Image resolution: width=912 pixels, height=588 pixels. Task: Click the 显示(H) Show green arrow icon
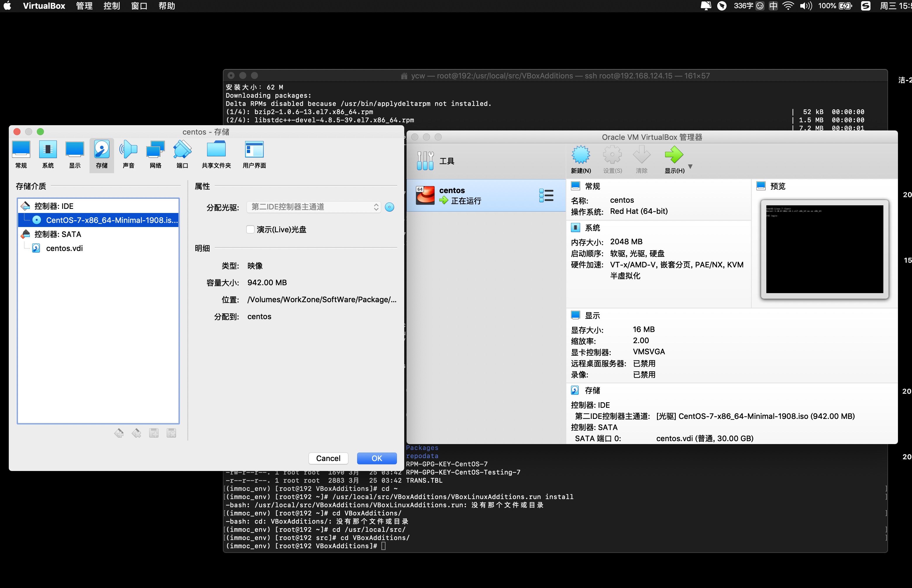(x=674, y=155)
